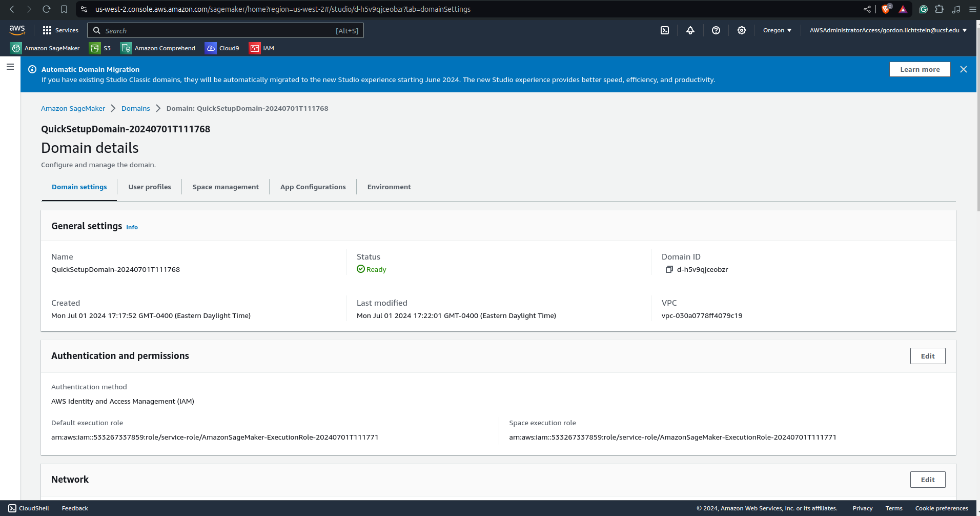The height and width of the screenshot is (516, 980).
Task: Select the Space execution role ARN
Action: click(672, 437)
